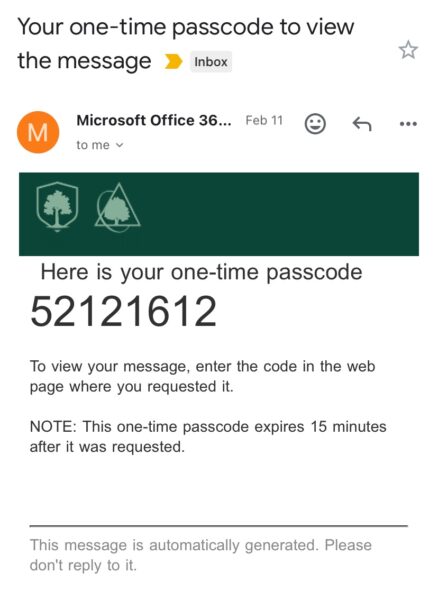The height and width of the screenshot is (600, 438).
Task: Expand the 'to me' recipient chevron
Action: click(120, 145)
